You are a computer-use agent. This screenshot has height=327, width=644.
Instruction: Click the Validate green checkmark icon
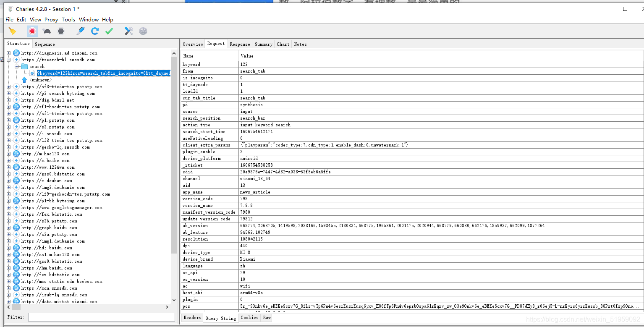pos(109,31)
